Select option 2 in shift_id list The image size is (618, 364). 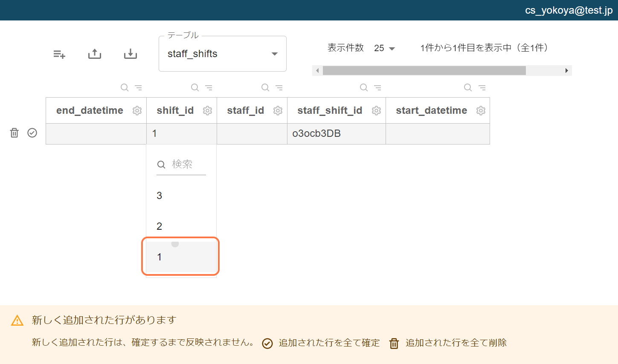coord(181,226)
